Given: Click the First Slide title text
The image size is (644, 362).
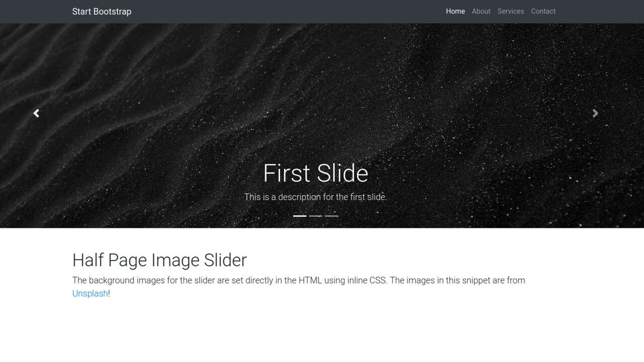Looking at the screenshot, I should pyautogui.click(x=315, y=173).
